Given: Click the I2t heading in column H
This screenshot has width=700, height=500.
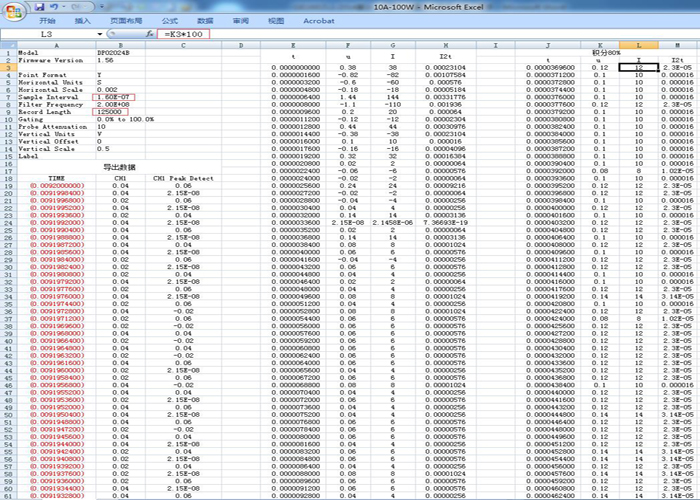Looking at the screenshot, I should pyautogui.click(x=446, y=56).
